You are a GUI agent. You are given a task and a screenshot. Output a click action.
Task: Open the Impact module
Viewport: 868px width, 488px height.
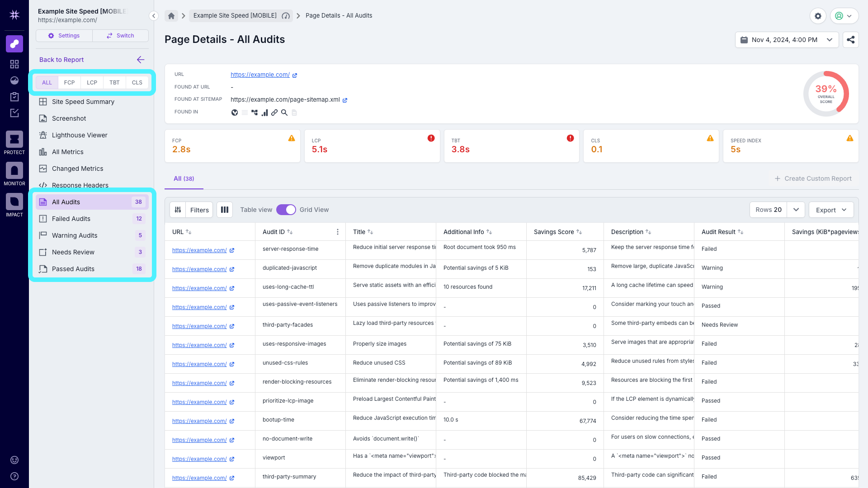[x=14, y=205]
